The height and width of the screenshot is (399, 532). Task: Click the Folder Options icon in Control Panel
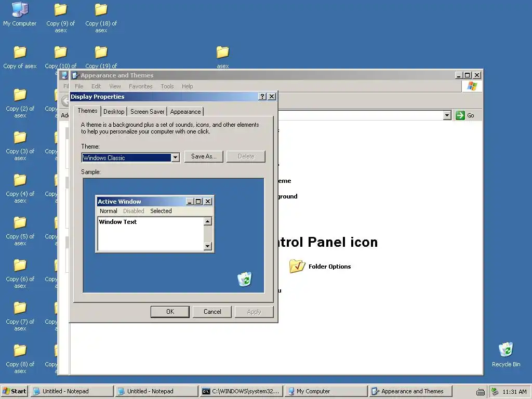[x=297, y=266]
